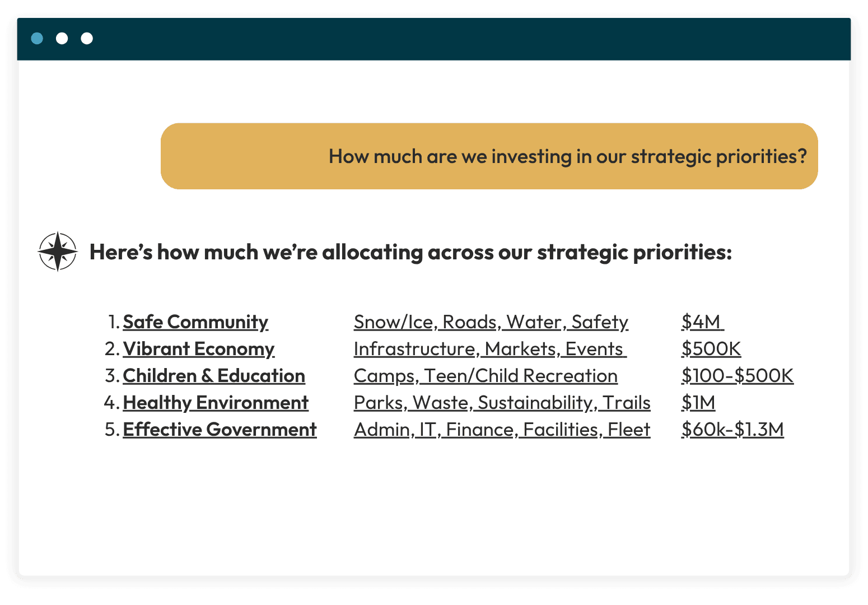Click the $100-$500K amount link

tap(737, 376)
